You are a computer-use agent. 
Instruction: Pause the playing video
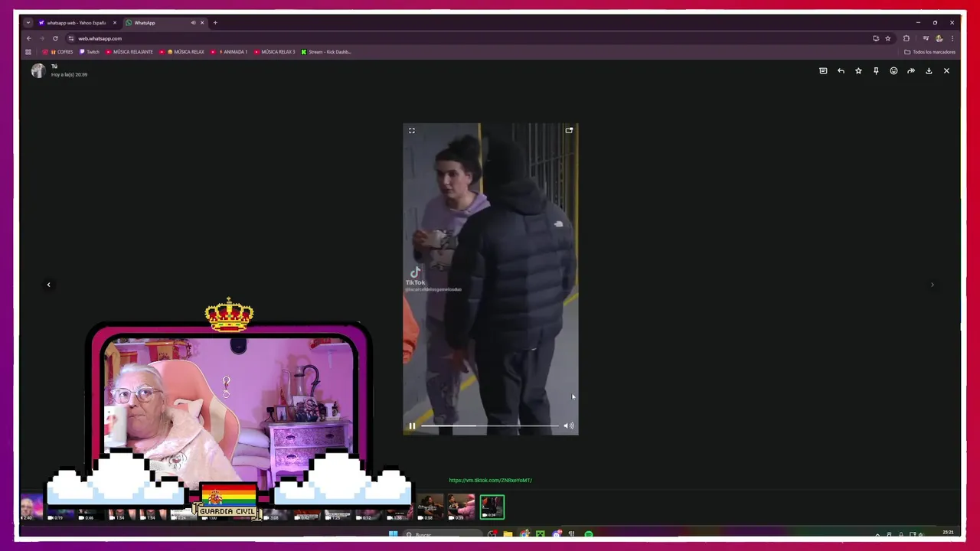pos(412,426)
